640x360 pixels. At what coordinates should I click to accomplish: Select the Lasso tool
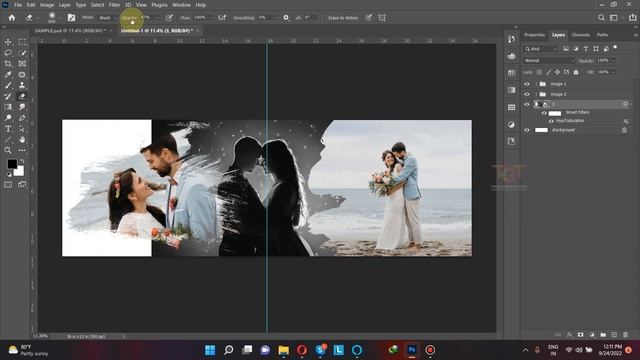[8, 53]
